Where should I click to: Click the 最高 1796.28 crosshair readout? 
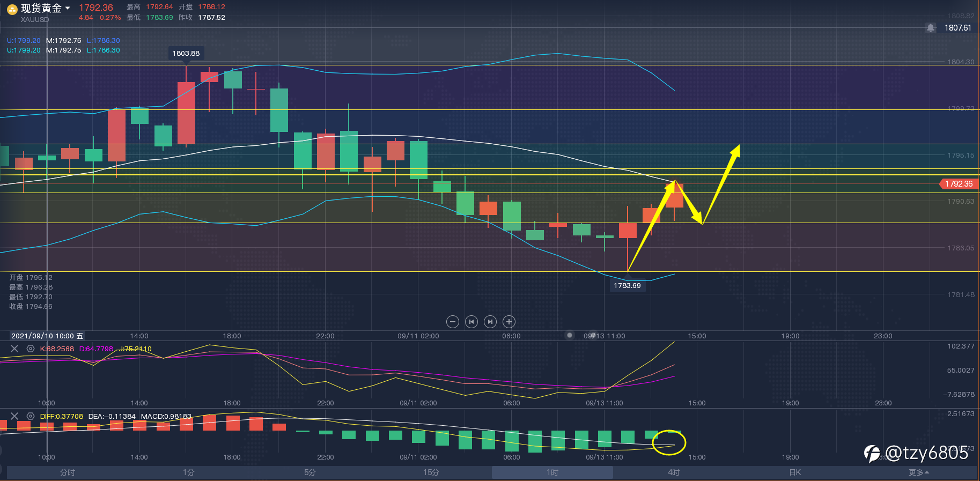31,287
